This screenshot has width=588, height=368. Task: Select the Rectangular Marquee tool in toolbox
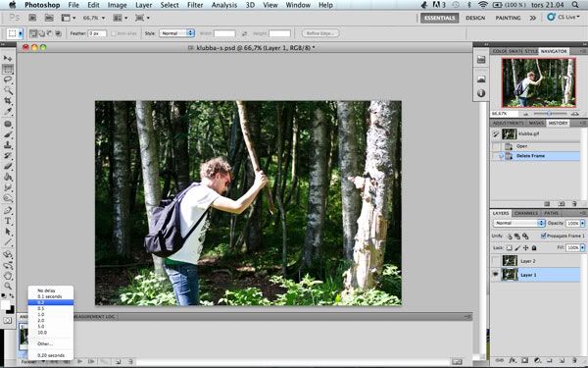(8, 69)
